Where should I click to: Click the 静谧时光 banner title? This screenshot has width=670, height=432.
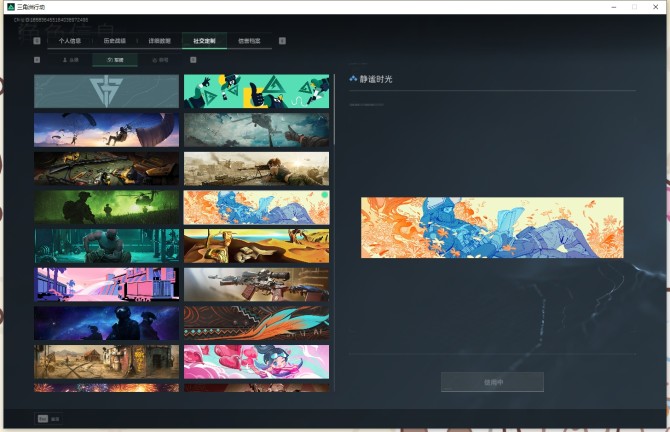tap(376, 79)
